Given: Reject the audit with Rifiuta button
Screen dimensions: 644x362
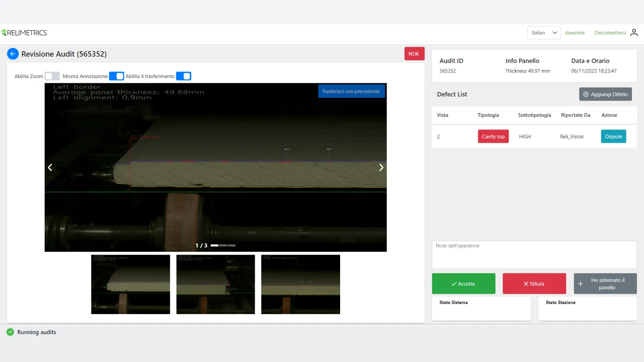Looking at the screenshot, I should pyautogui.click(x=534, y=284).
